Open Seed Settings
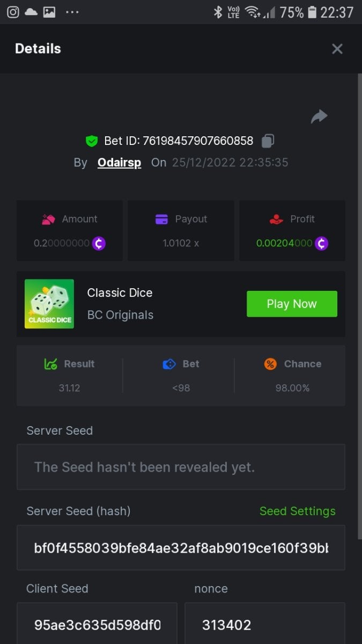 [297, 511]
